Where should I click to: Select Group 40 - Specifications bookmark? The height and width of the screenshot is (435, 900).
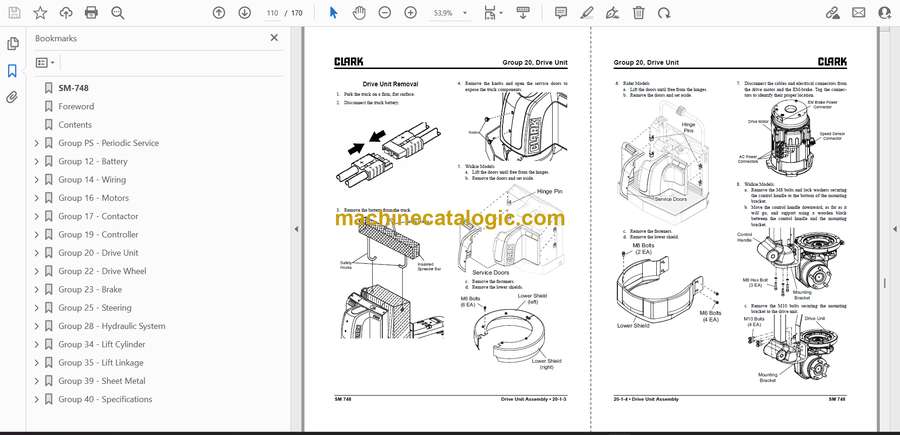coord(105,399)
